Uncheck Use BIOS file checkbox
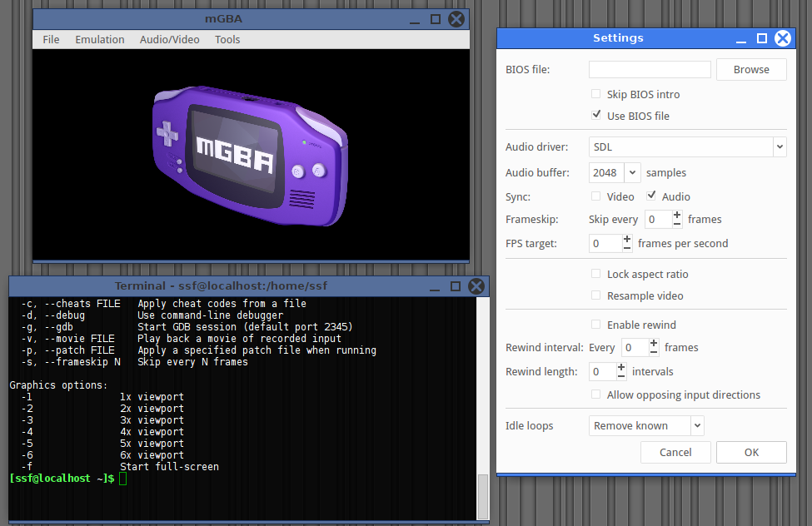Image resolution: width=812 pixels, height=526 pixels. [x=596, y=115]
